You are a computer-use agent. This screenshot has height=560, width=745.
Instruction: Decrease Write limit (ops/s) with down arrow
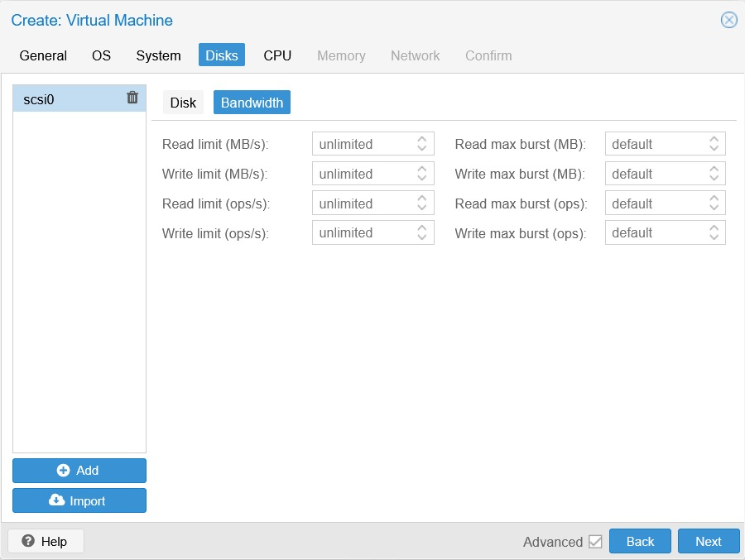(x=422, y=237)
